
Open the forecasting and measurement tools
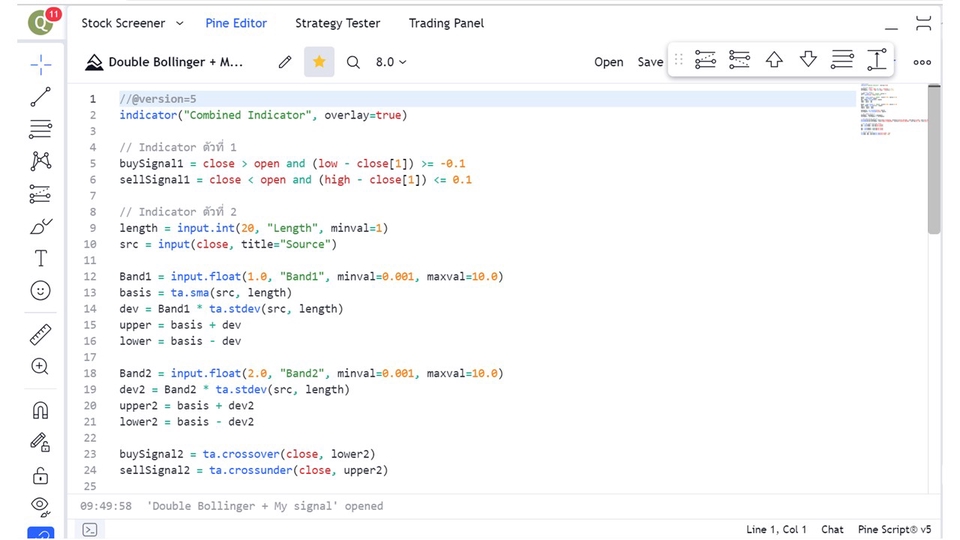[40, 193]
